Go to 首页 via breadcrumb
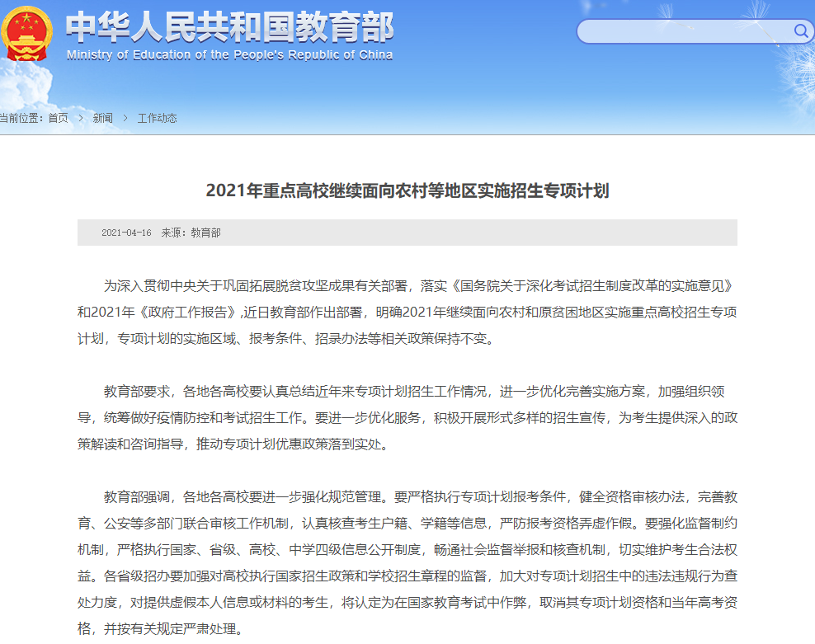Image resolution: width=815 pixels, height=644 pixels. click(x=58, y=118)
